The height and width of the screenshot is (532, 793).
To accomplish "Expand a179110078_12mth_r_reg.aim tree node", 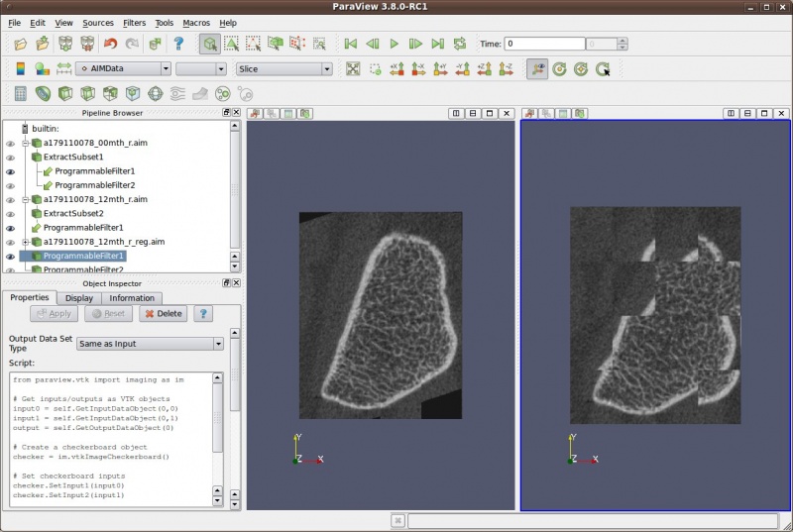I will pyautogui.click(x=26, y=243).
